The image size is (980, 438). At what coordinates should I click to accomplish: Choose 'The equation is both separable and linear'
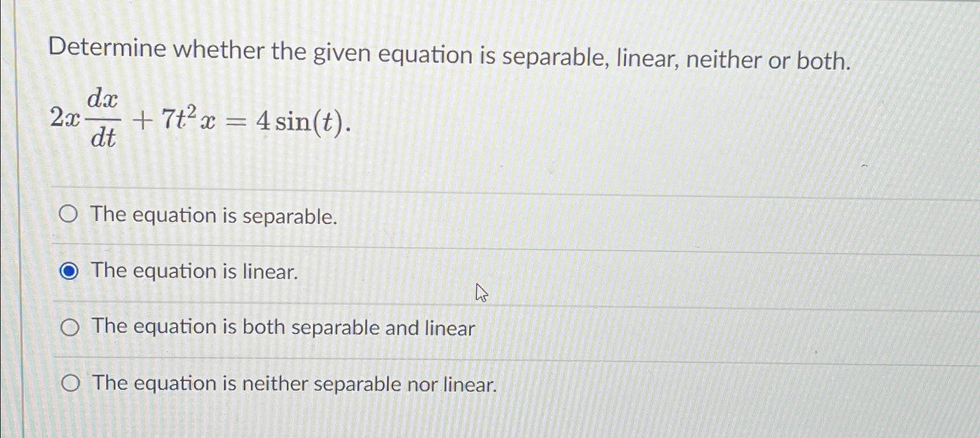pos(70,327)
